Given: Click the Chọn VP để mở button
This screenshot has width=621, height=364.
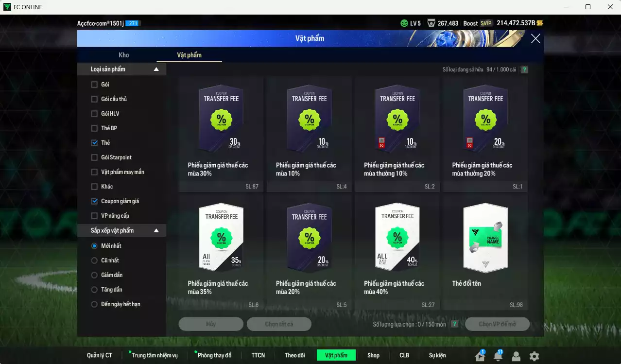Looking at the screenshot, I should 497,324.
